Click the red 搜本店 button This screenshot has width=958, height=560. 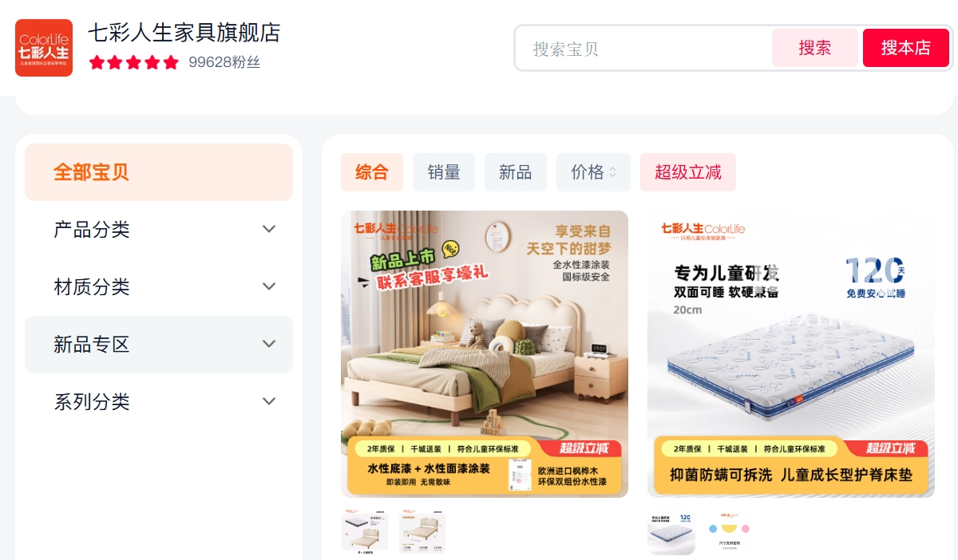point(906,48)
